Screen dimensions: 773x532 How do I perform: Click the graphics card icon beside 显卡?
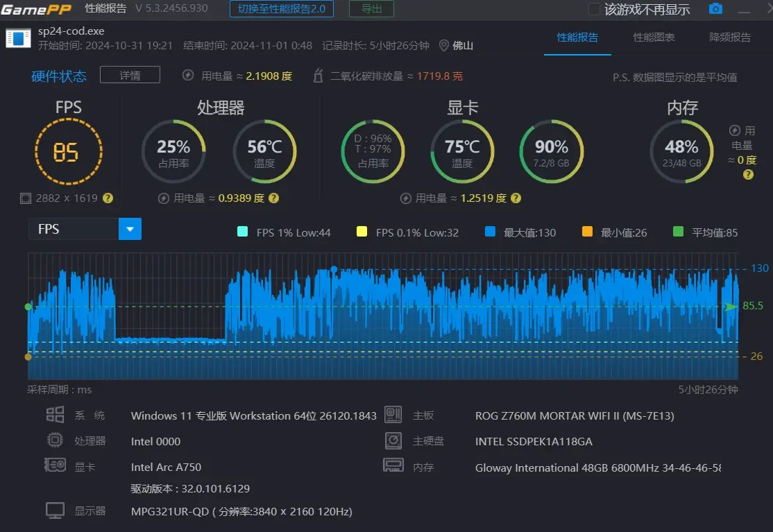click(55, 465)
